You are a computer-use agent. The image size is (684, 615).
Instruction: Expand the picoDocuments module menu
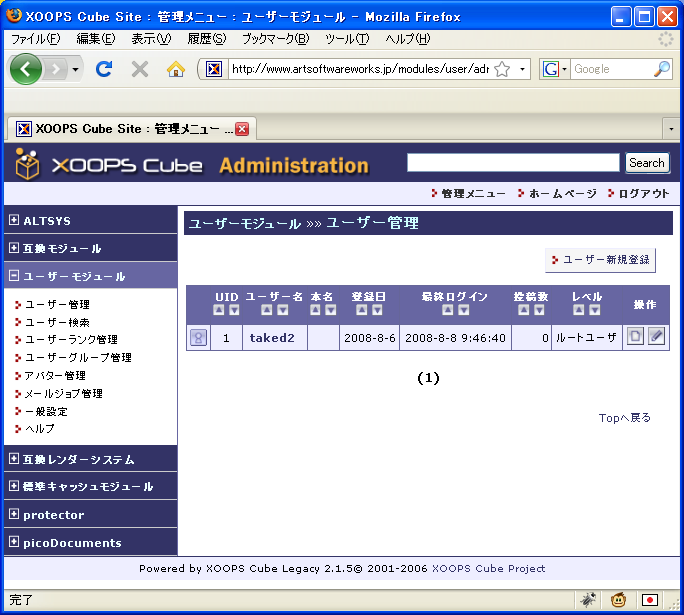[14, 542]
